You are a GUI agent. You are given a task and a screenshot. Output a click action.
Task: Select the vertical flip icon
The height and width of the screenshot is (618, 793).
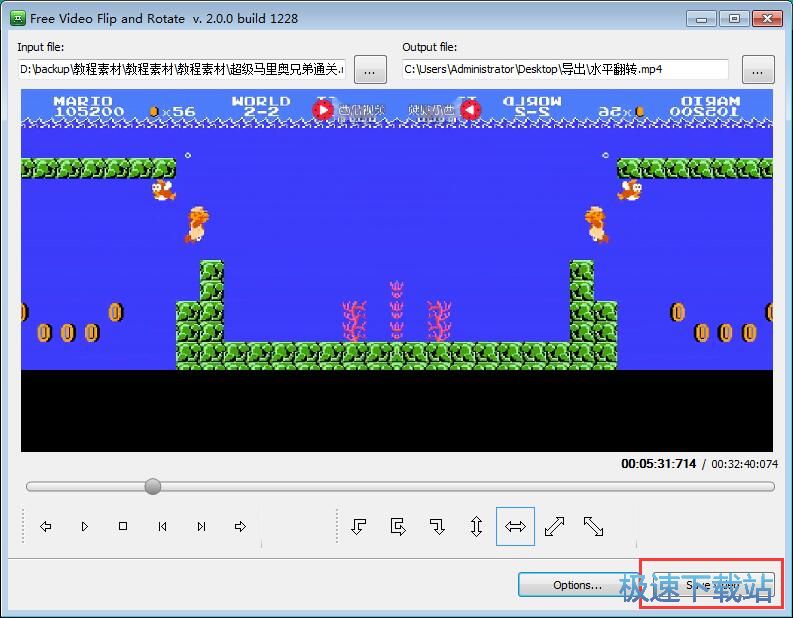tap(476, 526)
